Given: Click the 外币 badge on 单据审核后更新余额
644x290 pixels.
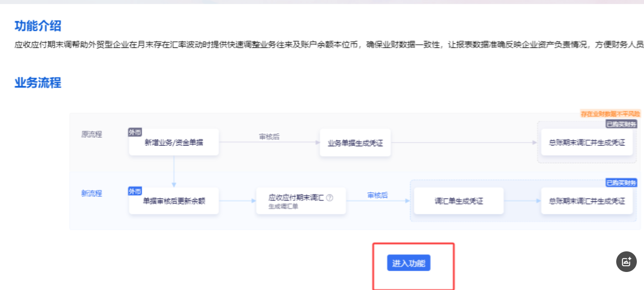Looking at the screenshot, I should 135,191.
